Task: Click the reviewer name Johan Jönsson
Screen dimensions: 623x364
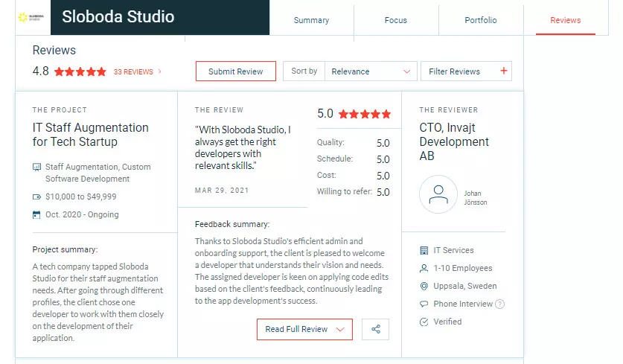Action: 475,198
